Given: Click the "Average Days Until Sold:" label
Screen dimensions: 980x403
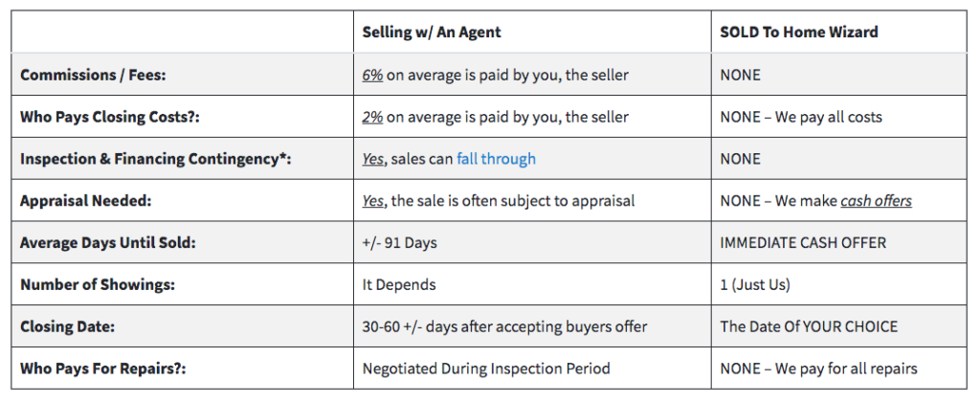Looking at the screenshot, I should 108,242.
